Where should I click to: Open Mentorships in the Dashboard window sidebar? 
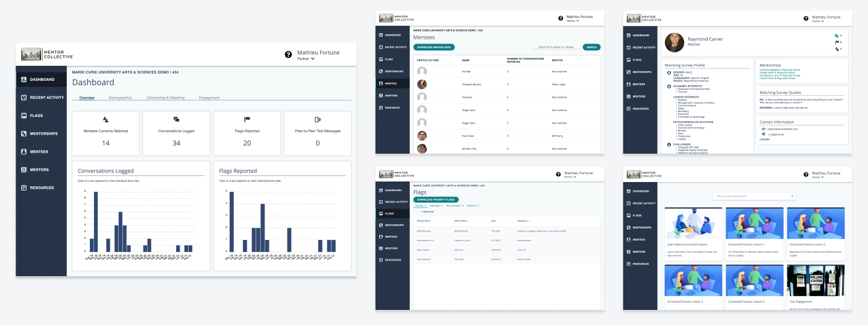point(42,133)
